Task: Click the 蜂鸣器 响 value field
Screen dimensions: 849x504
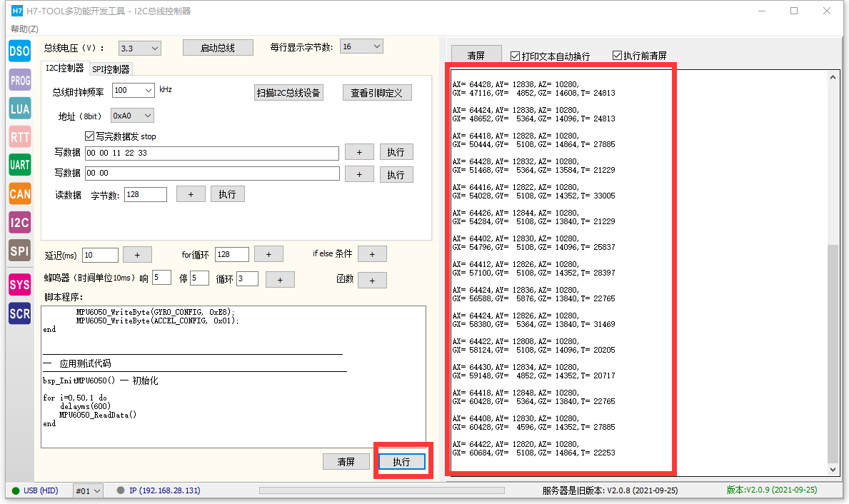Action: [x=162, y=278]
